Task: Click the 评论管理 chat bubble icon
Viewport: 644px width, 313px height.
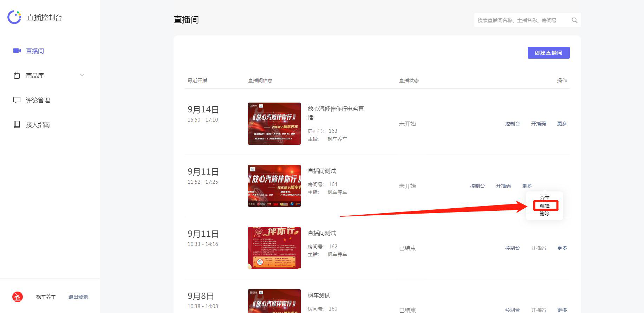Action: click(x=17, y=100)
